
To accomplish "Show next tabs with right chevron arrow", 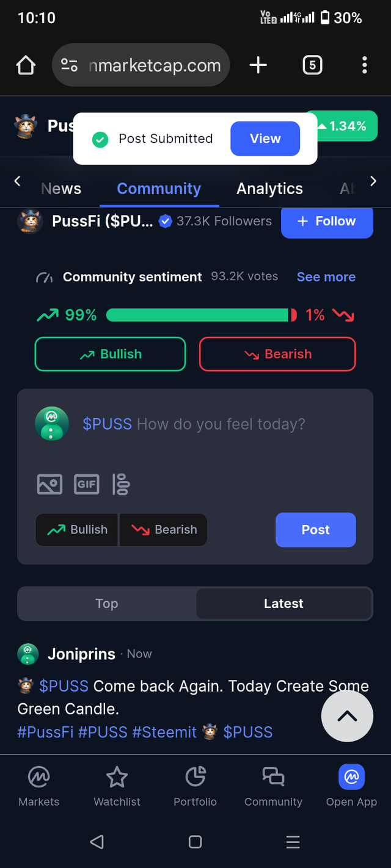I will 373,181.
